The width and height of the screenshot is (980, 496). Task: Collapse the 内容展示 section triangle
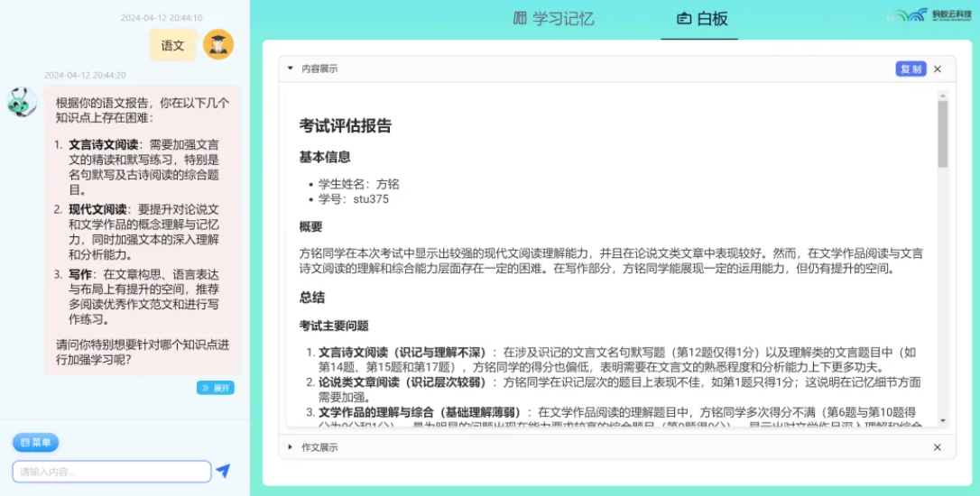coord(291,69)
